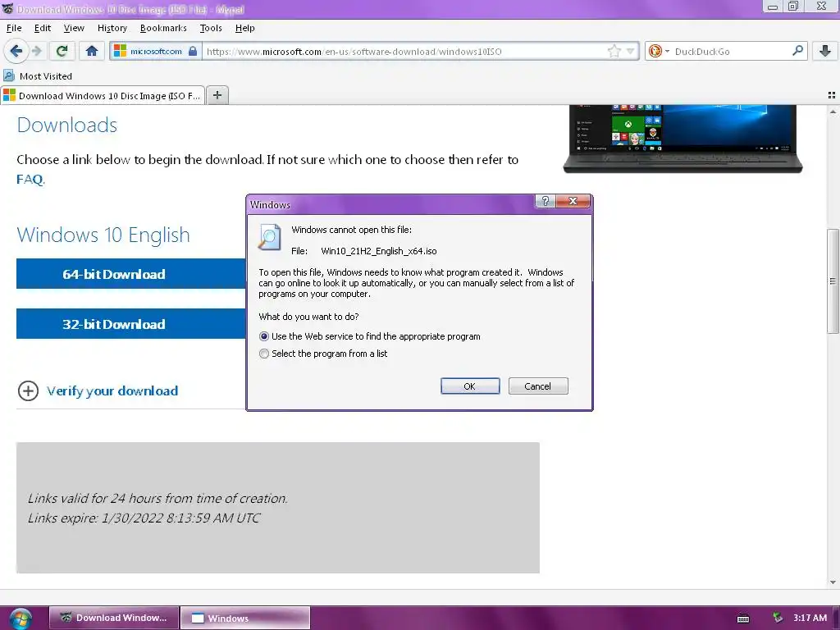Open a new tab with plus button
The image size is (840, 630).
click(217, 95)
